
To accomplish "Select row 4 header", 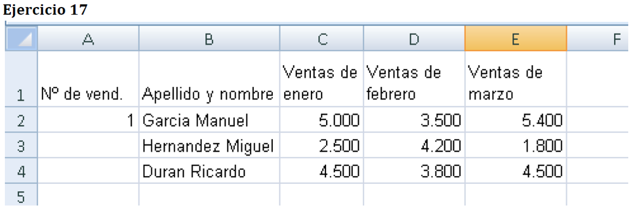I will [x=21, y=172].
